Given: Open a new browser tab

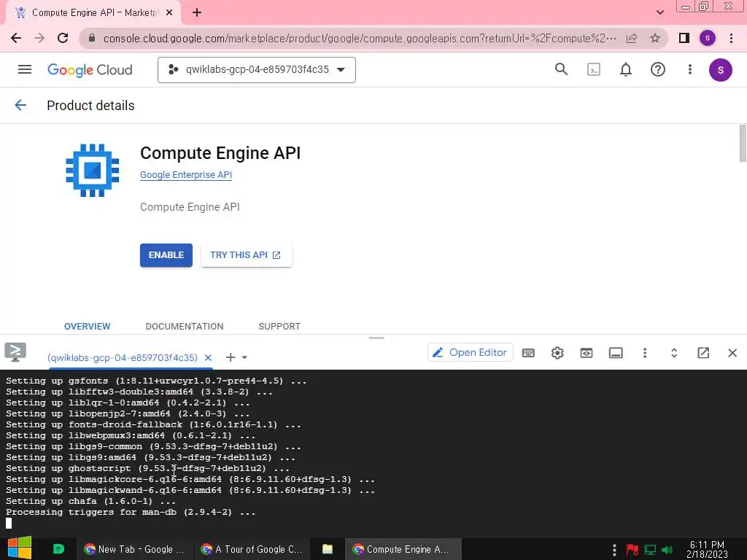Looking at the screenshot, I should pyautogui.click(x=197, y=13).
